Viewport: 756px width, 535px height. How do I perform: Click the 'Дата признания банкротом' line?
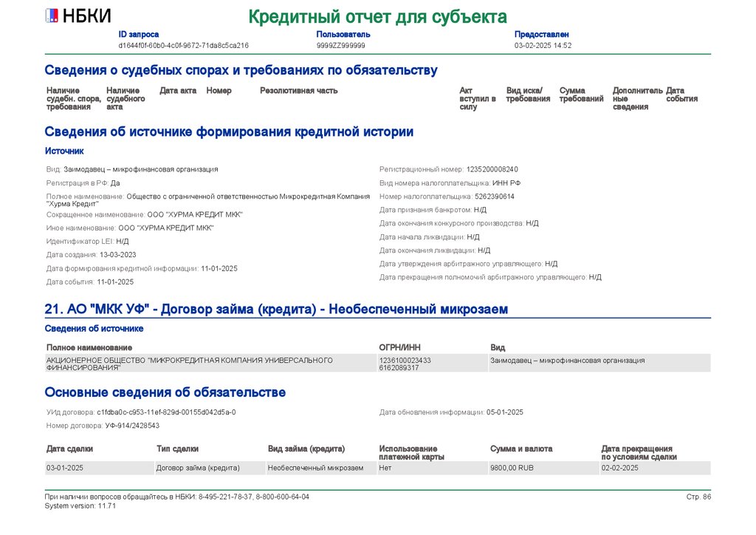[433, 210]
